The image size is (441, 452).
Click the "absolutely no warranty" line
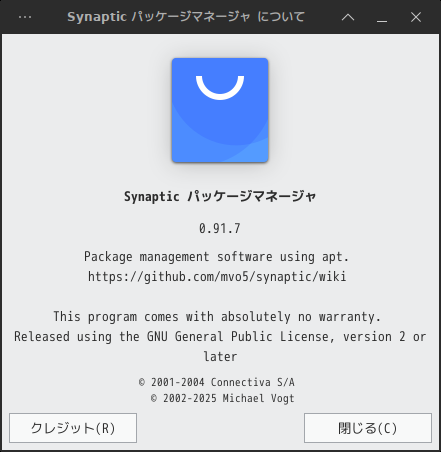217,317
